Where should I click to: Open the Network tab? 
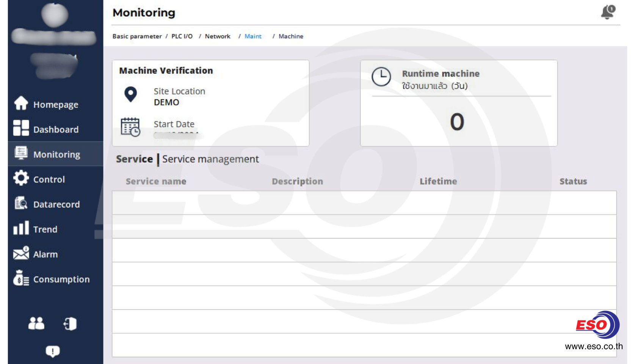pos(218,36)
